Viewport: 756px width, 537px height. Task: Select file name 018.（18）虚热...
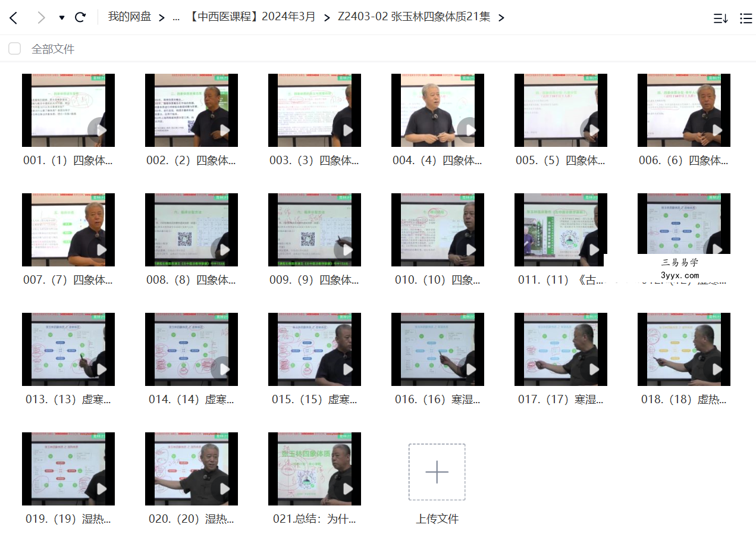coord(683,400)
